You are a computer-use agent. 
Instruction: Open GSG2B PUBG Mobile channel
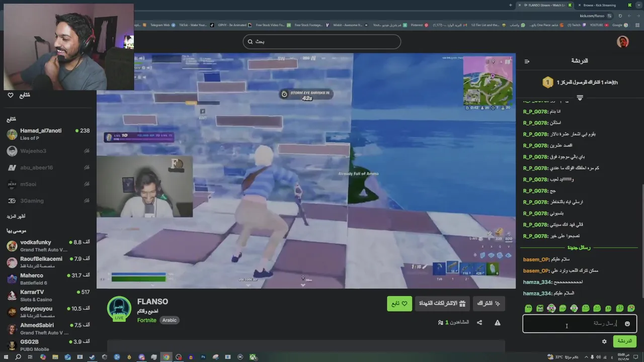[48, 345]
